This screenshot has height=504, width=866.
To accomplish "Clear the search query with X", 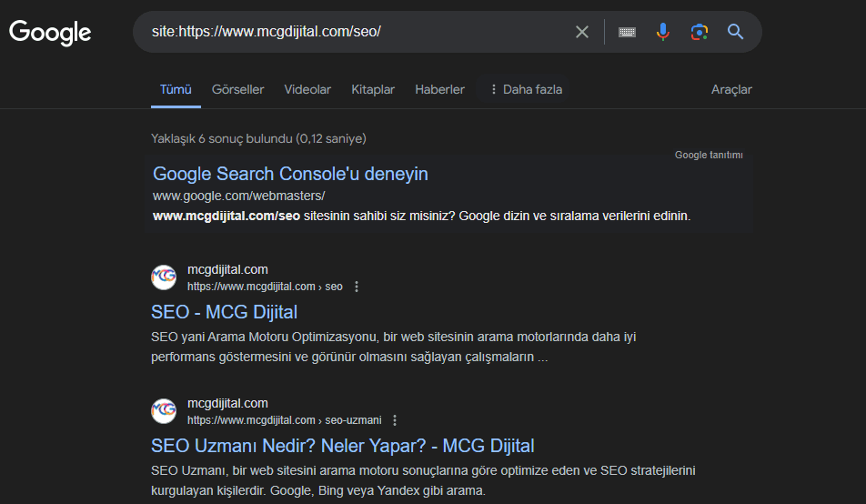I will [x=582, y=32].
